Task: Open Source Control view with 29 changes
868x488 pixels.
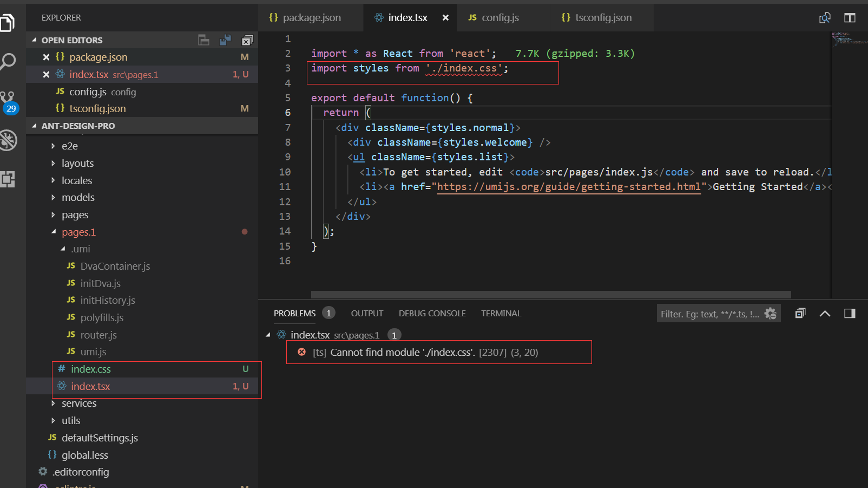Action: 9,102
